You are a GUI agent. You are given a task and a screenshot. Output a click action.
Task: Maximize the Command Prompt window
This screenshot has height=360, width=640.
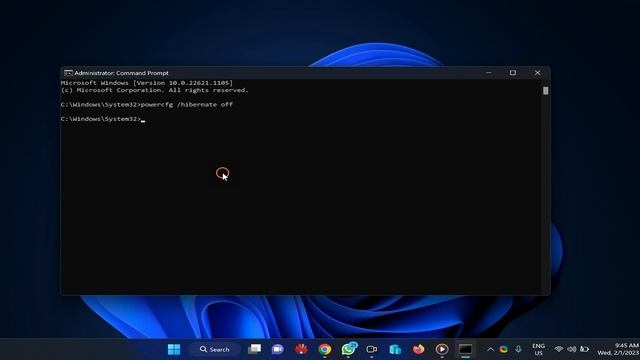[x=513, y=73]
